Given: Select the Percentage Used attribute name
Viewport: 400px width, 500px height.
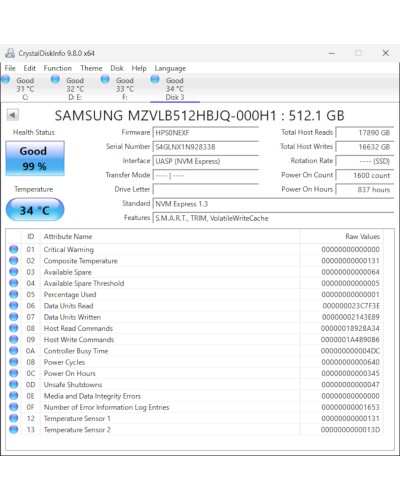Looking at the screenshot, I should click(x=70, y=295).
